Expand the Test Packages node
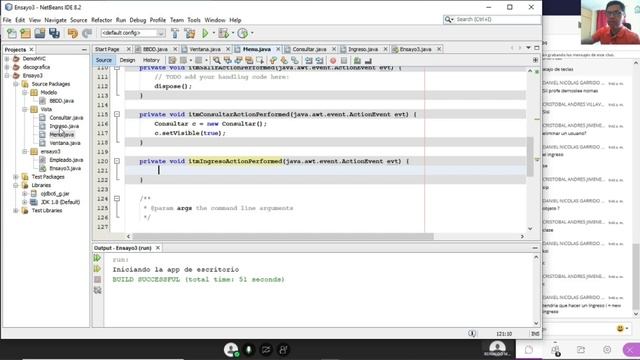The width and height of the screenshot is (640, 360). coord(16,177)
